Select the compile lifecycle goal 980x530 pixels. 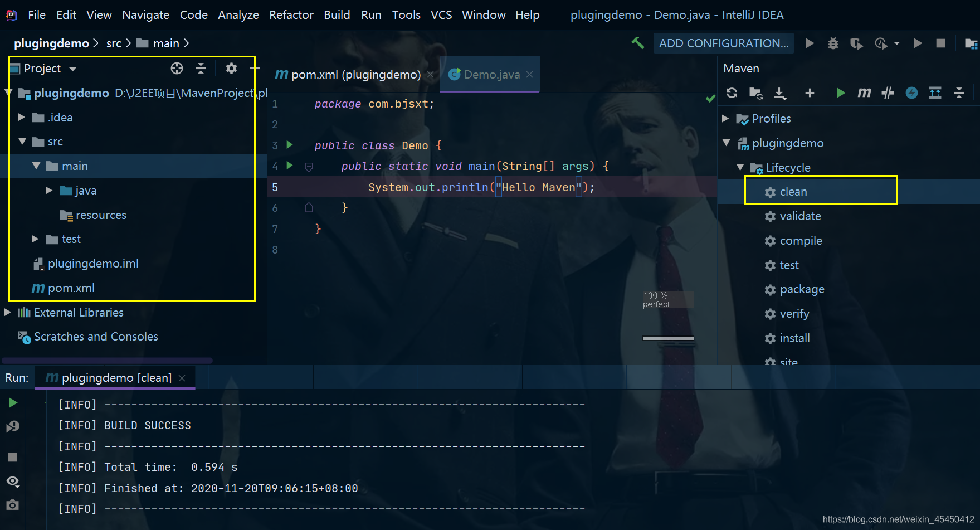[801, 241]
